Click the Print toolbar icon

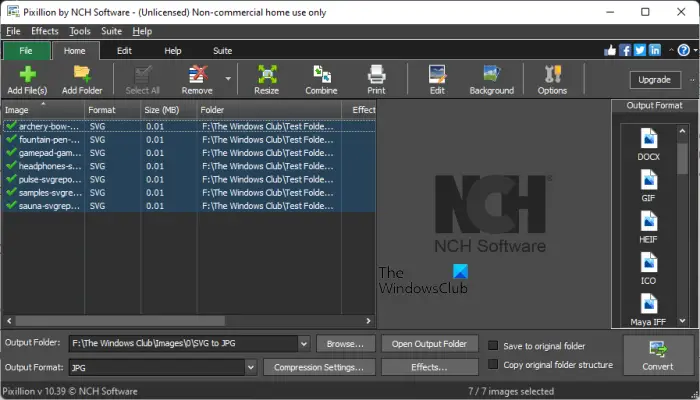[x=376, y=80]
